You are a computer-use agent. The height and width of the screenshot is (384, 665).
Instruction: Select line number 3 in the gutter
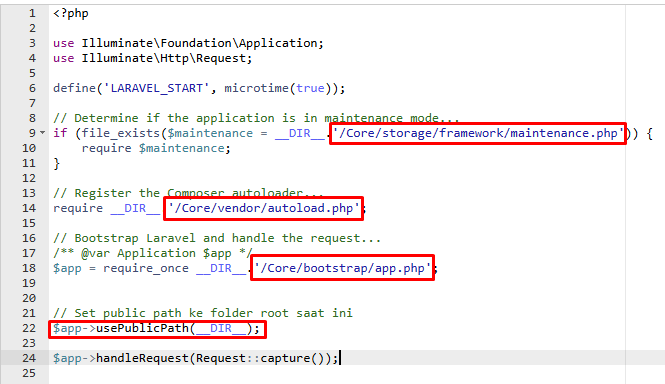[32, 43]
